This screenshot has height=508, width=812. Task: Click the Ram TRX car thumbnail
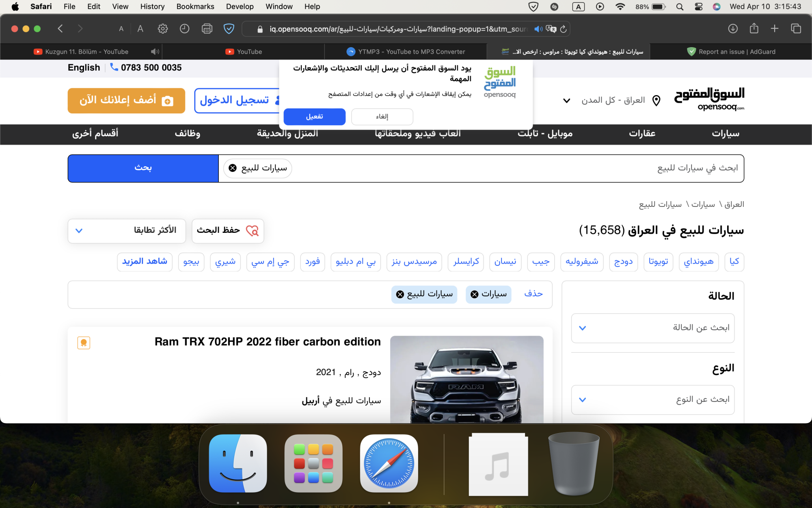tap(466, 379)
